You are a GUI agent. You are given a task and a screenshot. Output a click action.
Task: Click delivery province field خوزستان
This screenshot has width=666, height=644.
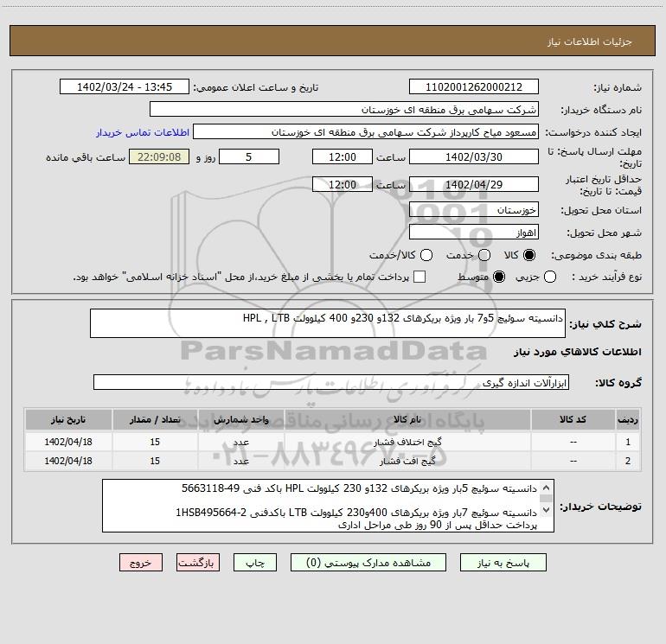coord(474,210)
